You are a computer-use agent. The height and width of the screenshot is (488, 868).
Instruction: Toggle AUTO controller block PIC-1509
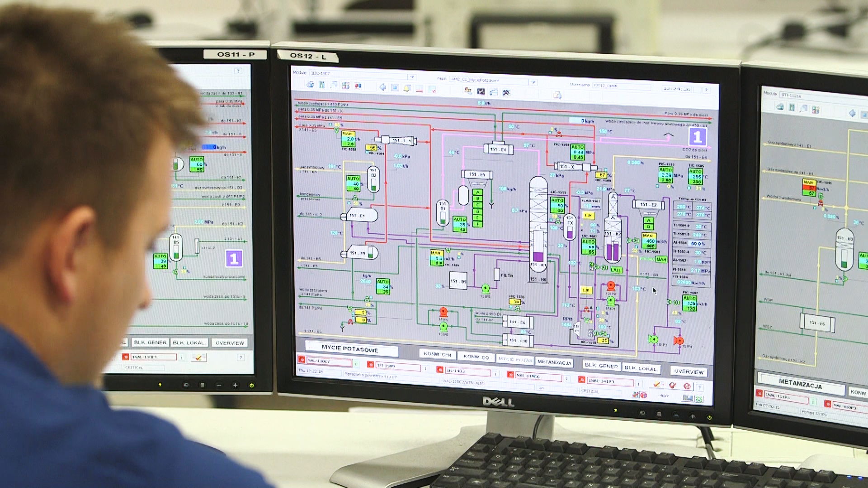[x=577, y=152]
